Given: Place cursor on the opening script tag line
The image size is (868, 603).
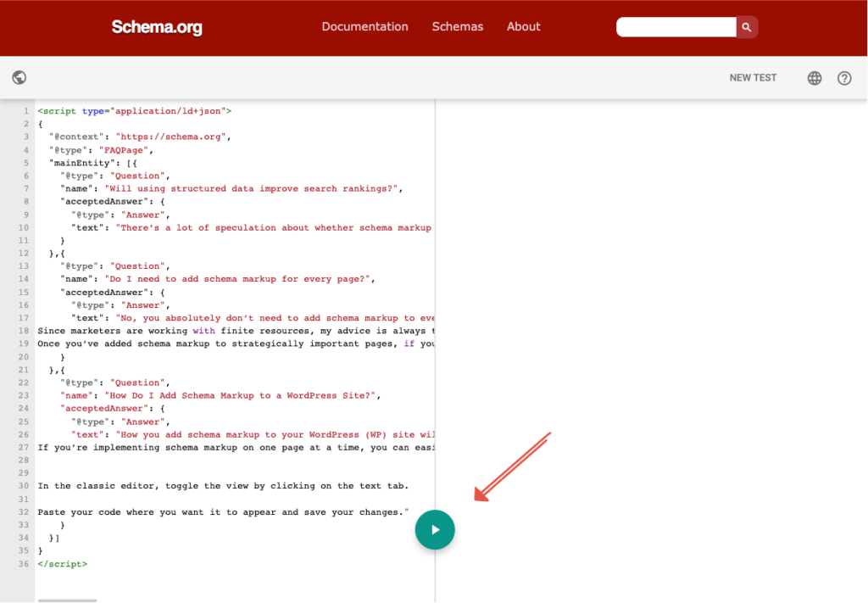Looking at the screenshot, I should tap(134, 111).
